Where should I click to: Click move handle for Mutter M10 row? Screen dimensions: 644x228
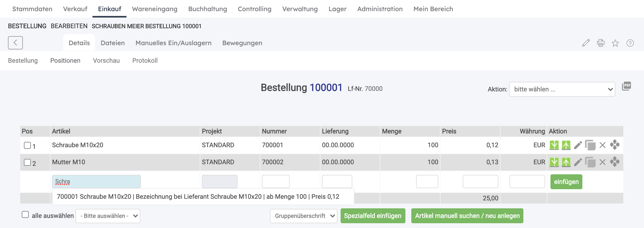click(615, 162)
